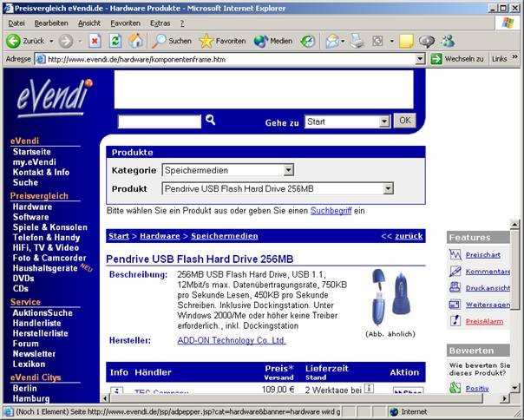The width and height of the screenshot is (524, 420).
Task: Expand the address bar dropdown
Action: click(421, 59)
